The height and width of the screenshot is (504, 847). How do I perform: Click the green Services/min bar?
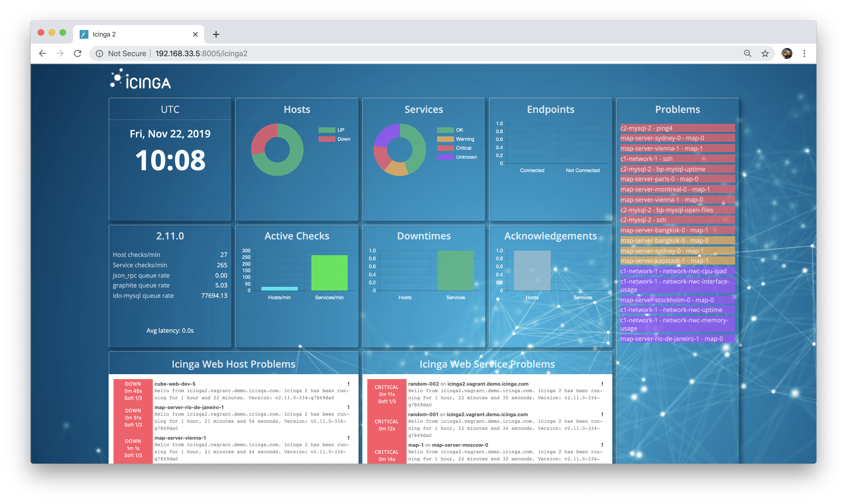(x=329, y=273)
